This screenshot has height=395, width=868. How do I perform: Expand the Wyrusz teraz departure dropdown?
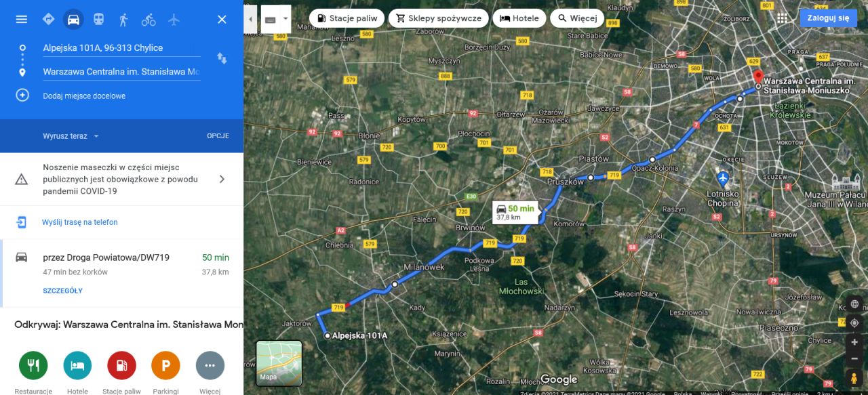coord(71,136)
